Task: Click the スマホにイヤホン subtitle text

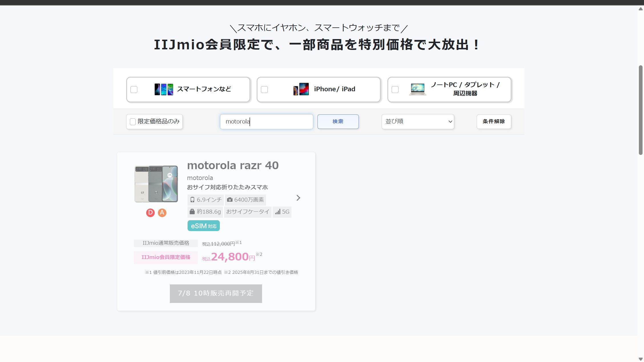Action: click(x=319, y=28)
